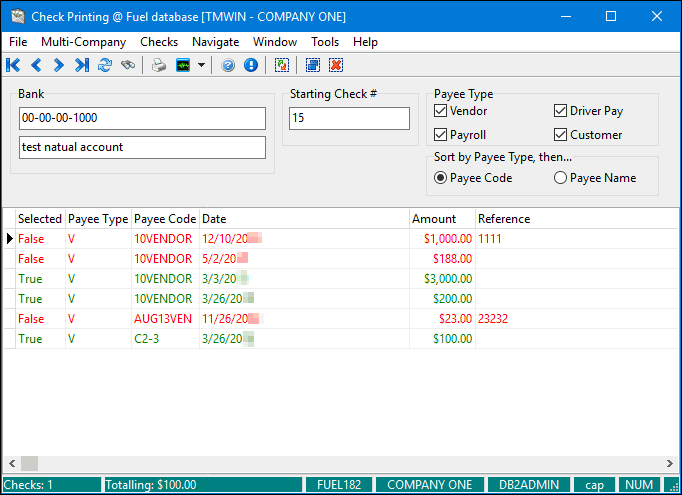Open the Multi-Company menu
Screen dimensions: 682x495
click(83, 42)
